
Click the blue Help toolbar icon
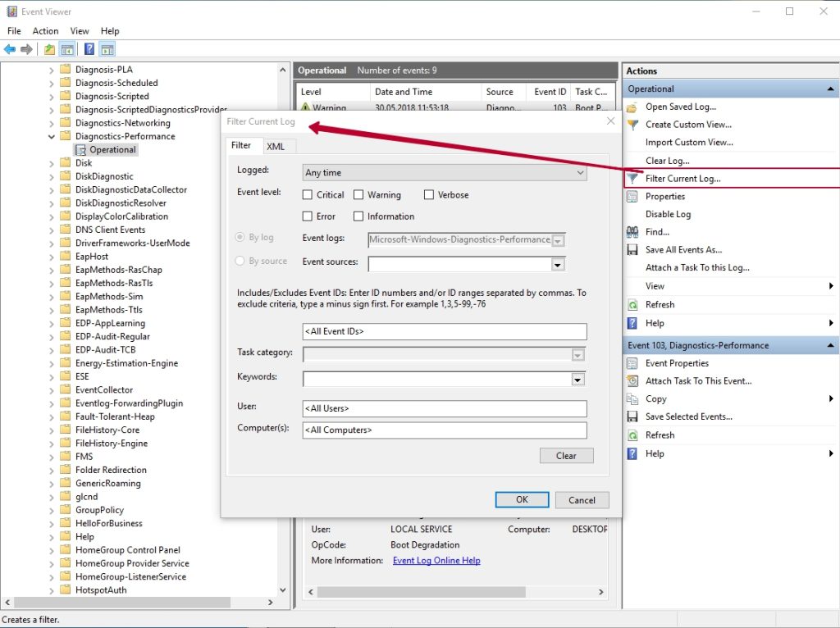(89, 49)
